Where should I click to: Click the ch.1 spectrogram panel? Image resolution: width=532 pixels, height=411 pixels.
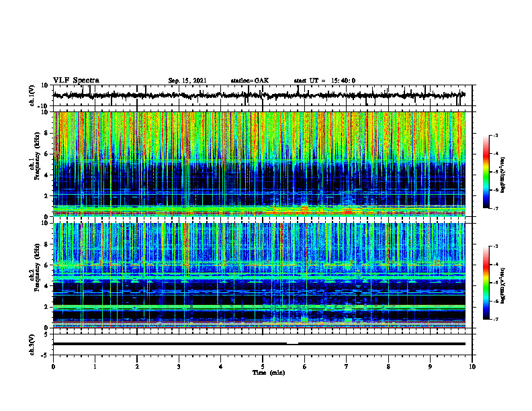[259, 164]
